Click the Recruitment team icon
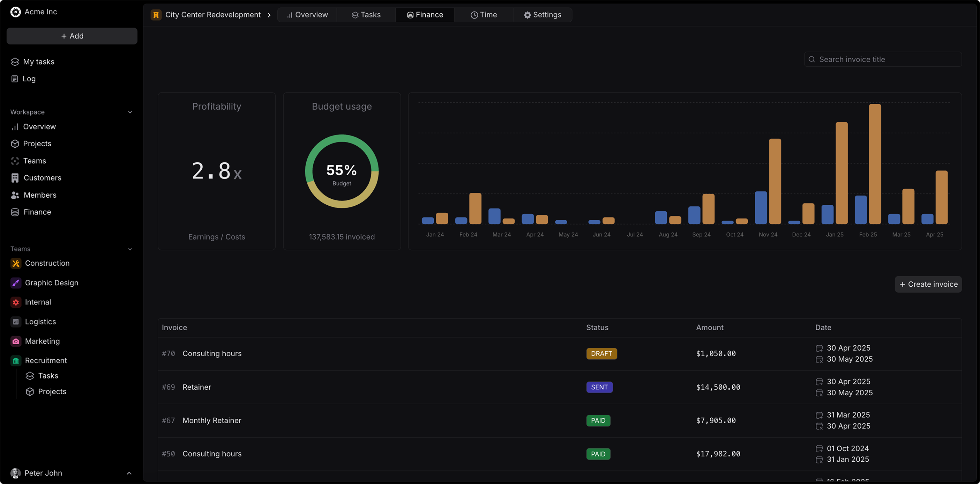 pyautogui.click(x=16, y=360)
